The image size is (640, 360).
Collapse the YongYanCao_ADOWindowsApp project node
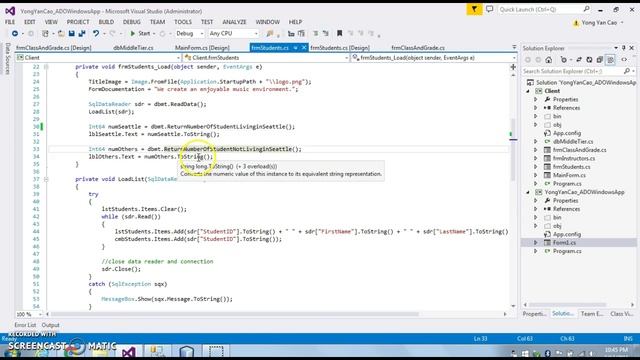(x=528, y=192)
